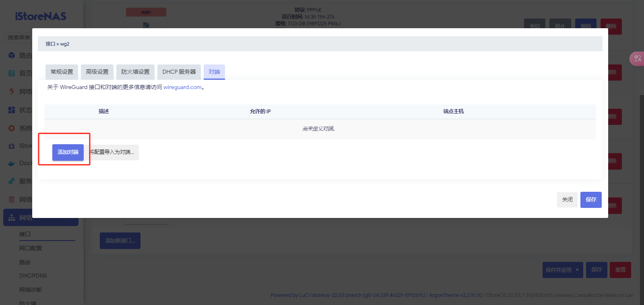Open 网口配置 in the sidebar submenu
Screen dimensions: 644x305
coord(31,248)
